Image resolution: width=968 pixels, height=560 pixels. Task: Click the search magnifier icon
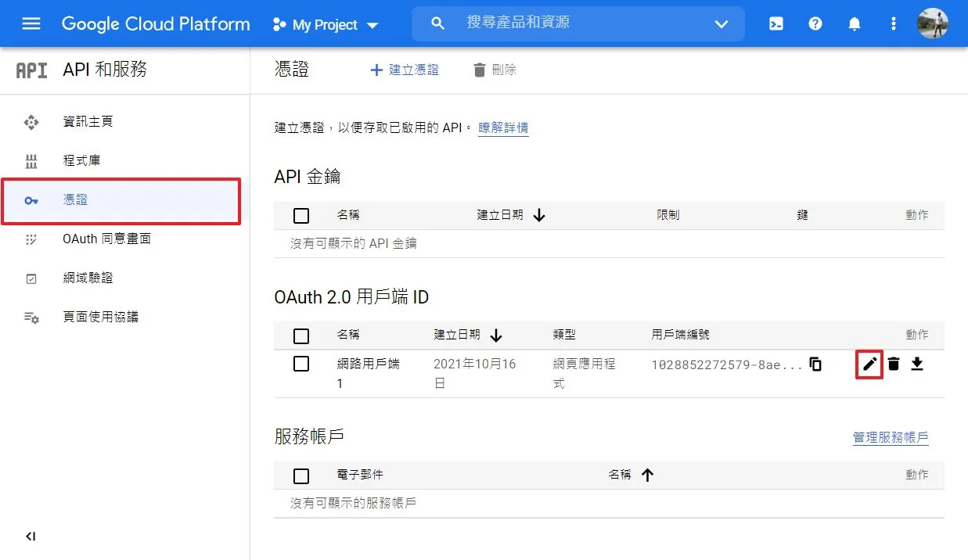coord(438,23)
